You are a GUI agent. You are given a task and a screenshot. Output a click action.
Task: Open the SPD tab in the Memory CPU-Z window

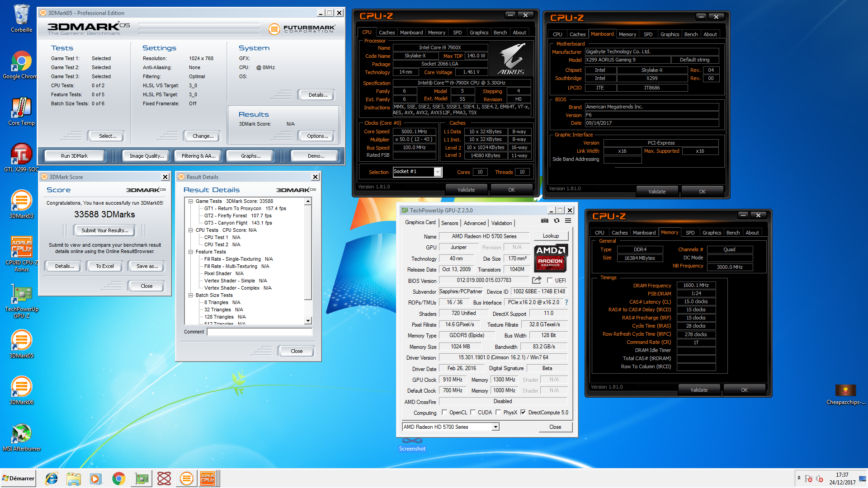[x=690, y=233]
